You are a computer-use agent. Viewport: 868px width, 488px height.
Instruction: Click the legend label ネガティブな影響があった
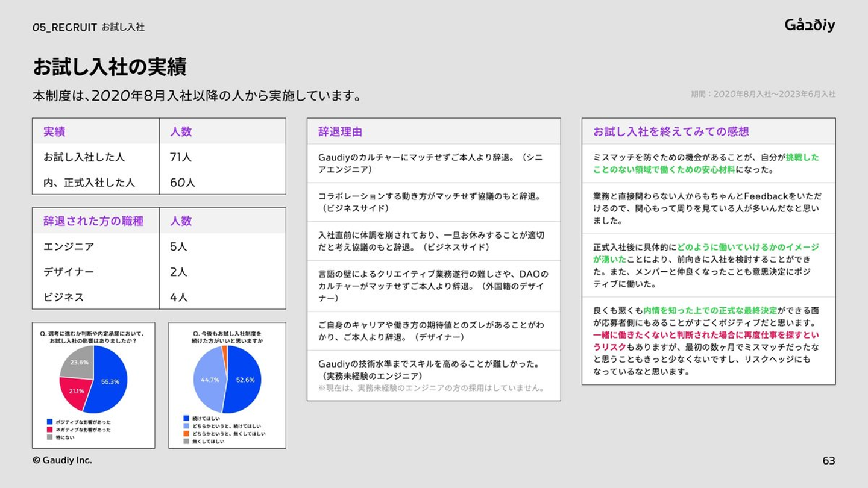click(x=83, y=430)
